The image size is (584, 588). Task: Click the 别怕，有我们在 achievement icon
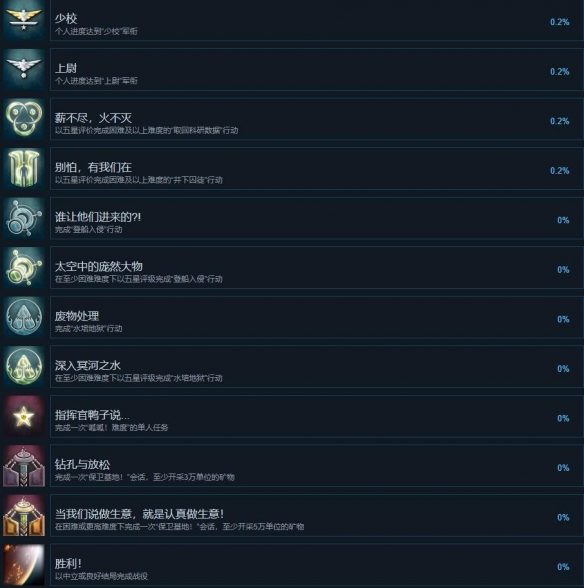tap(24, 168)
